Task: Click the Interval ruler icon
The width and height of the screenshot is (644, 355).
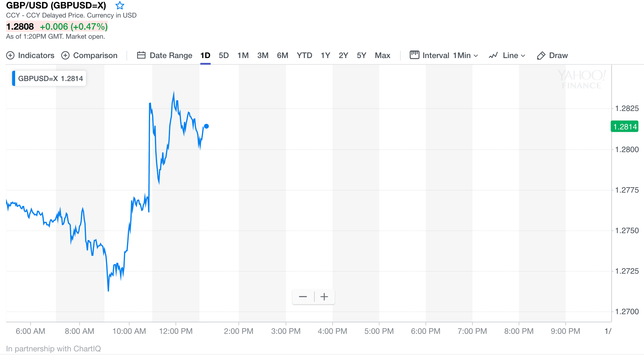Action: click(x=414, y=55)
